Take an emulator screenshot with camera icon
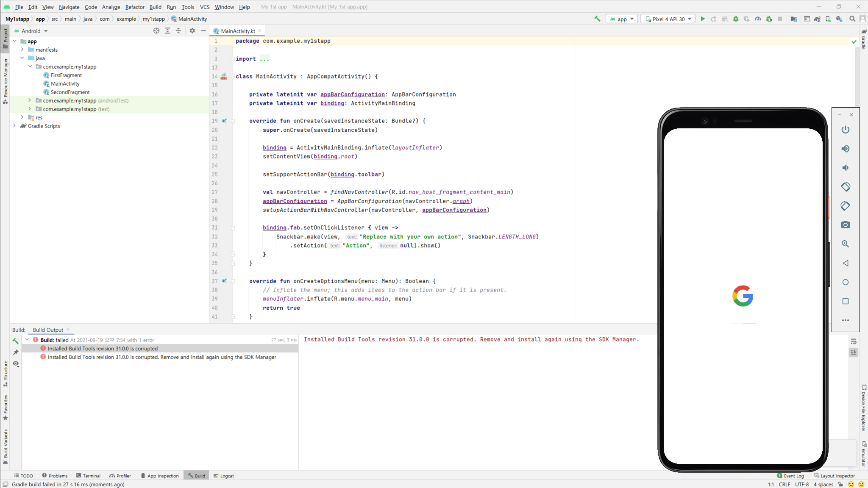The height and width of the screenshot is (488, 868). point(845,225)
